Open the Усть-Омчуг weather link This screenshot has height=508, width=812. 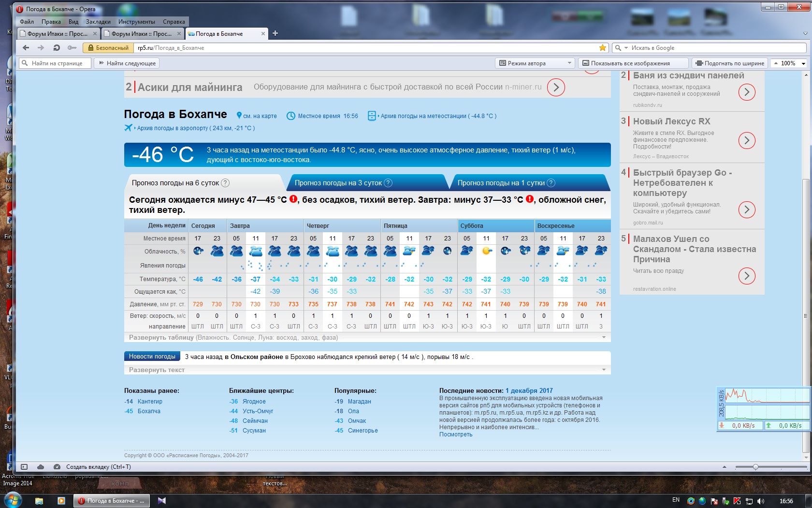(x=258, y=411)
